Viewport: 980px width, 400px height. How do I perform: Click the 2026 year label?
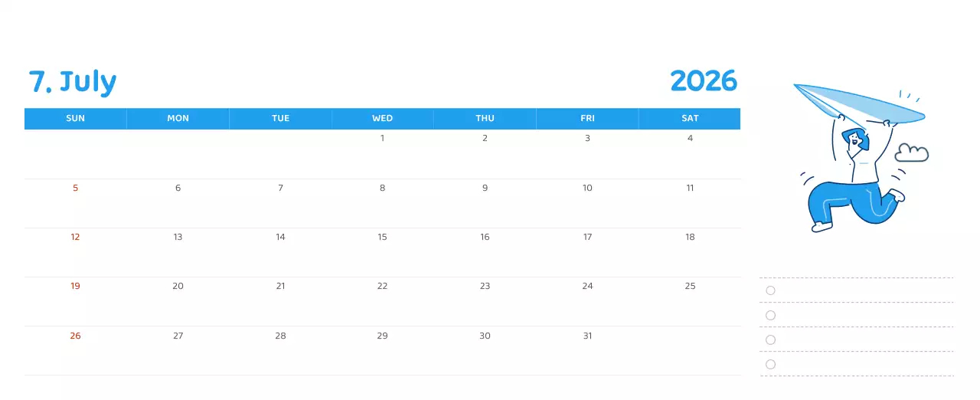click(703, 80)
